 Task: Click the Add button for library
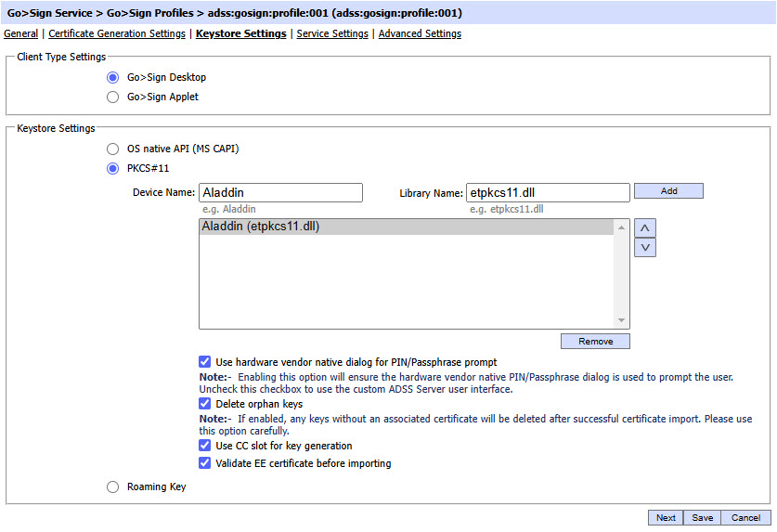tap(668, 191)
